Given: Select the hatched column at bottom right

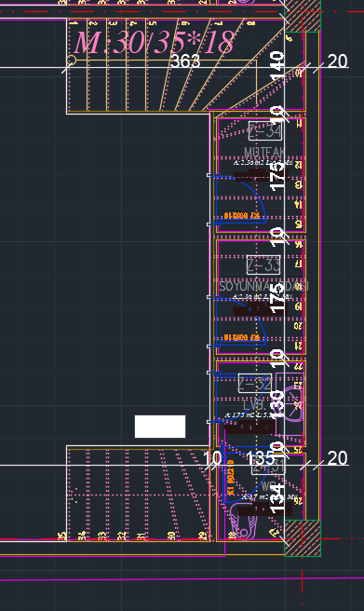Looking at the screenshot, I should click(303, 537).
